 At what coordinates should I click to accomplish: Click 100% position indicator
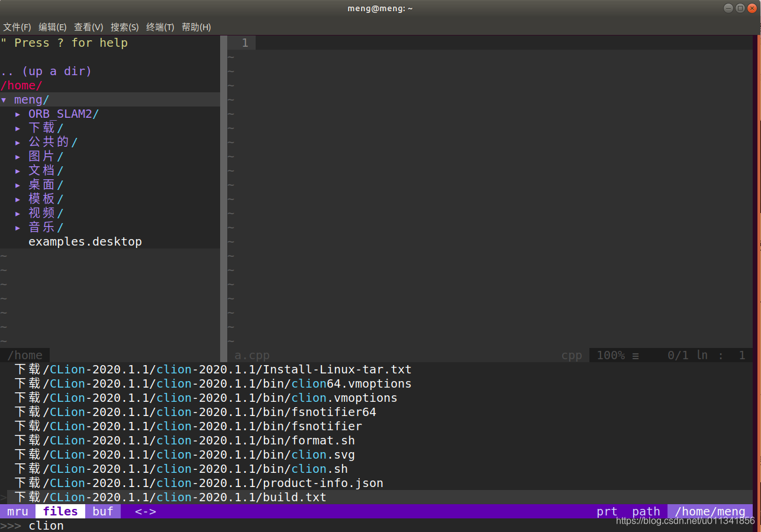611,355
